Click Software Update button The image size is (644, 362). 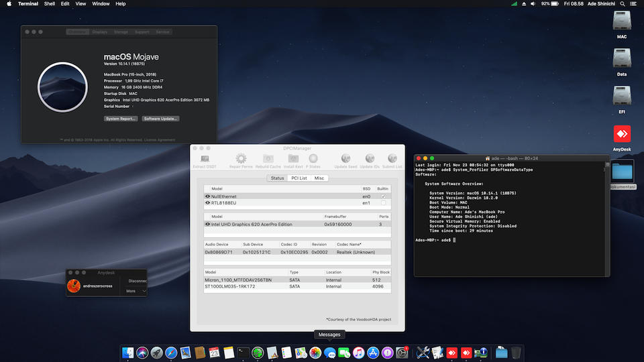[x=160, y=119]
